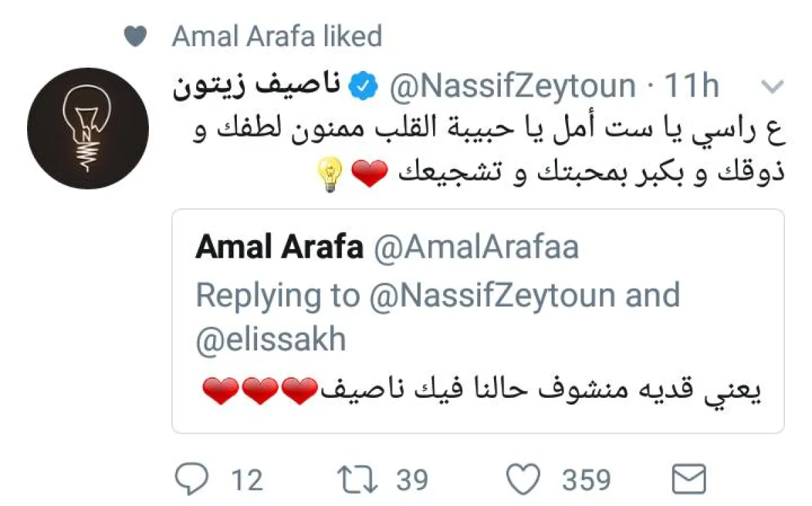This screenshot has height=506, width=812.
Task: Click the small heart beside 'Amal Arafa liked'
Action: (136, 37)
